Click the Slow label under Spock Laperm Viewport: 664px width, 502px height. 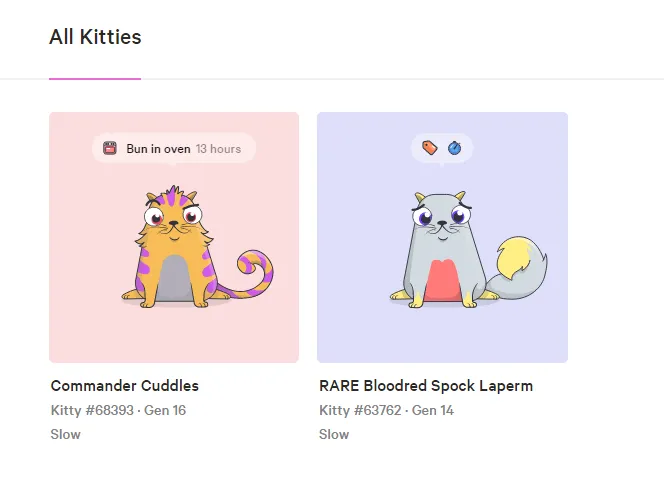coord(334,434)
